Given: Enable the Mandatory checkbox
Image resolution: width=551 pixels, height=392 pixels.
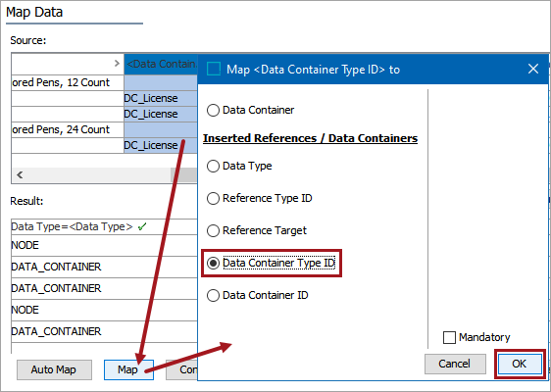Looking at the screenshot, I should [449, 337].
